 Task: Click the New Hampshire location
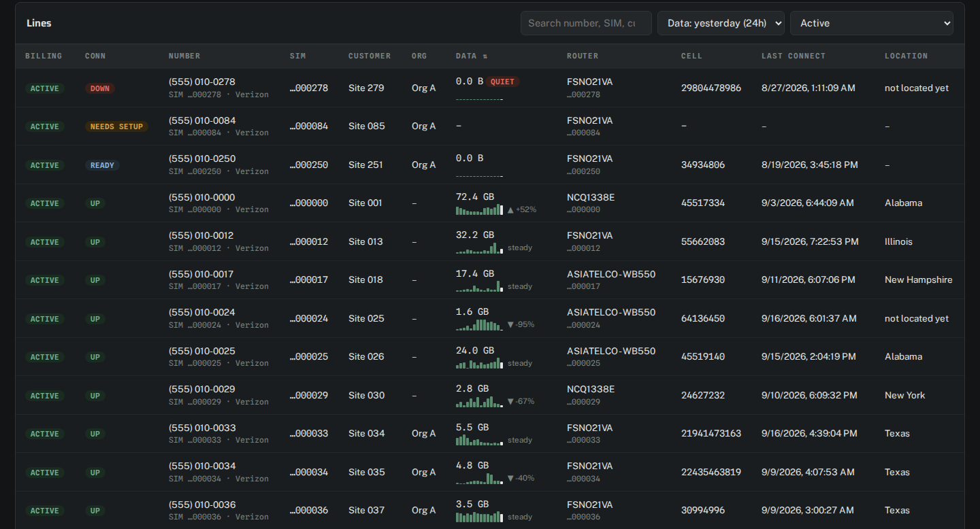click(x=919, y=279)
